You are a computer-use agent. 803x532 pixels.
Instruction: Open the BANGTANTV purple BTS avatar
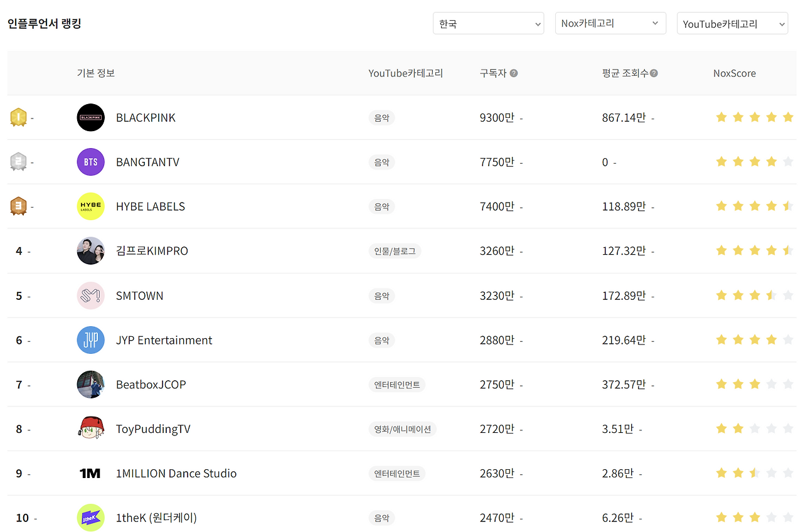pyautogui.click(x=90, y=162)
